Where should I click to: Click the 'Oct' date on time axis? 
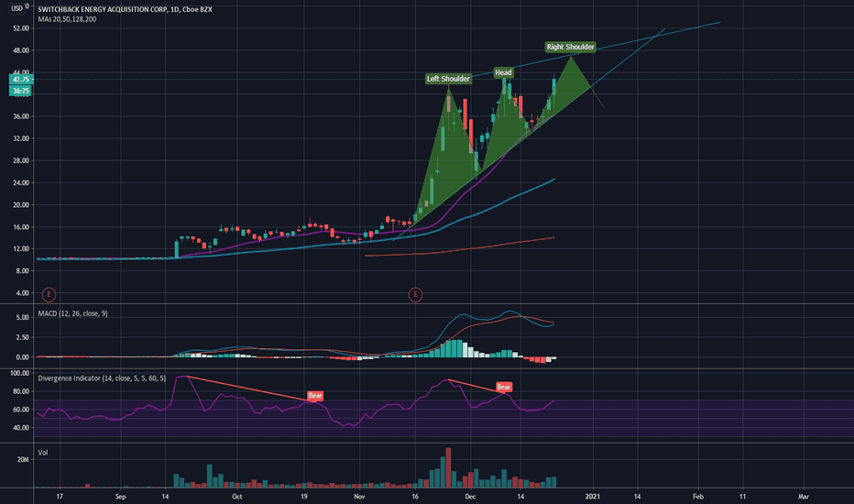click(236, 497)
